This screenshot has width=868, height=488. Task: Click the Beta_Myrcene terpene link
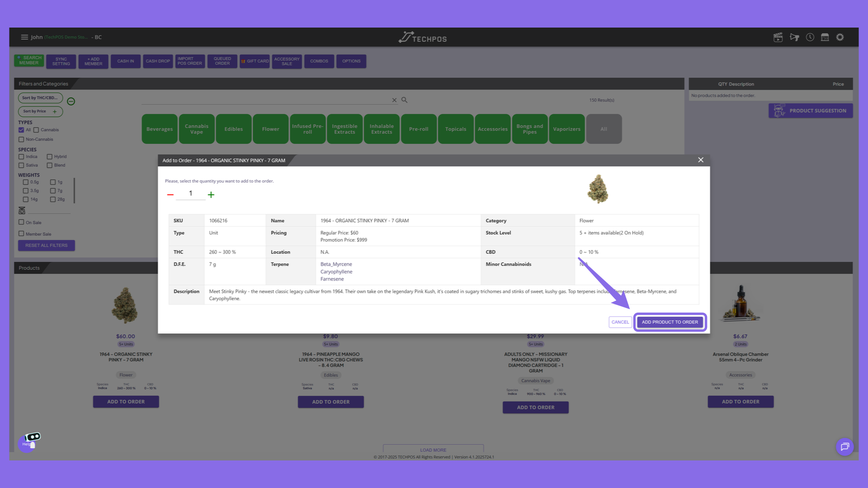pos(336,264)
